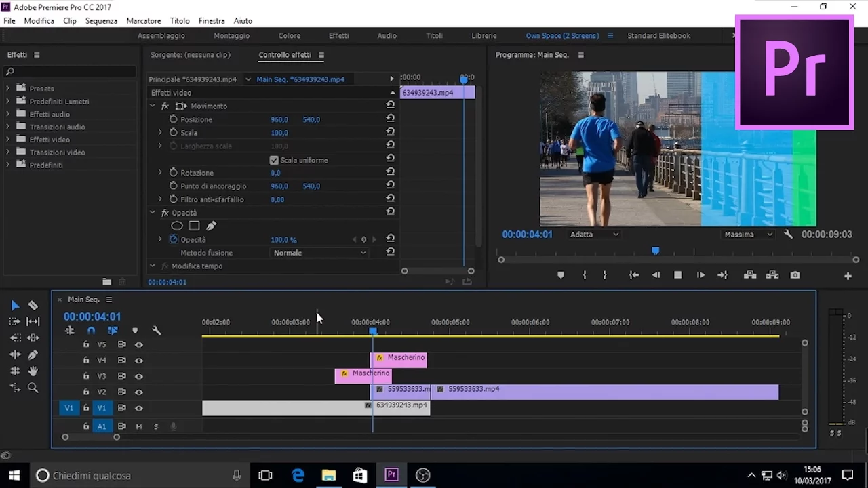Image resolution: width=868 pixels, height=488 pixels.
Task: Create 4-point rectangle mask under Opacità
Action: (x=194, y=226)
